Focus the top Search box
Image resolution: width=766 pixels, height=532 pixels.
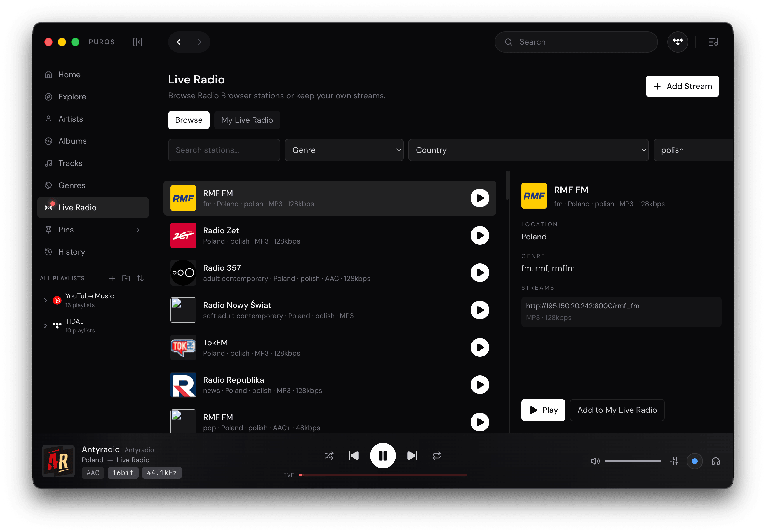tap(576, 42)
